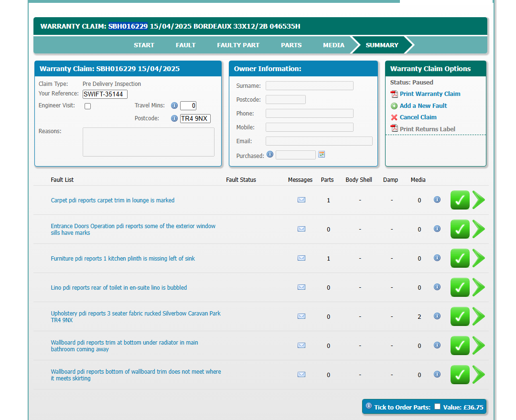Go to the Media step tab
This screenshot has width=516, height=420.
[333, 45]
